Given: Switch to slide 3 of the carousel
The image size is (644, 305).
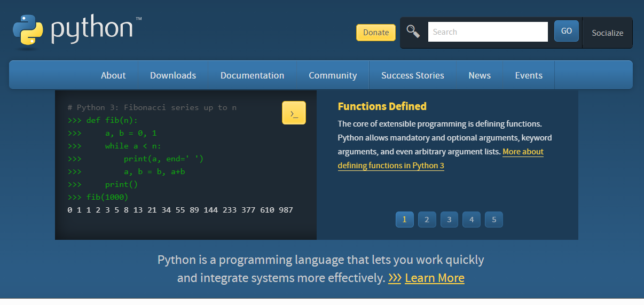Looking at the screenshot, I should point(449,220).
